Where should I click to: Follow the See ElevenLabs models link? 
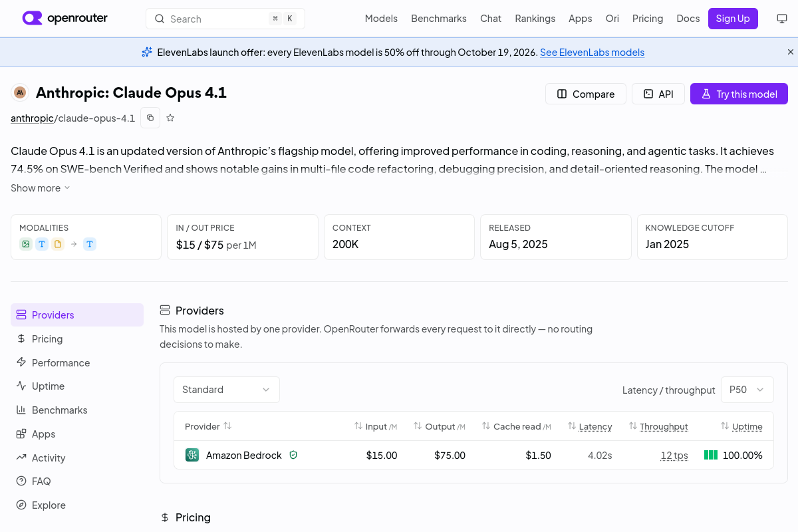592,53
